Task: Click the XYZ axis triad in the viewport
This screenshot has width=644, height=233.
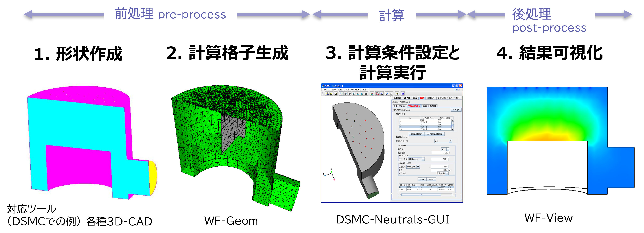Action: 330,174
